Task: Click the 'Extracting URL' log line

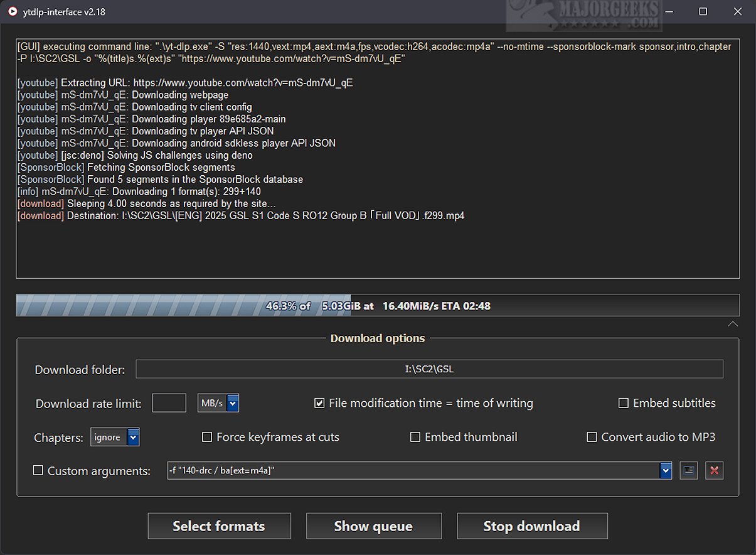Action: coord(185,83)
